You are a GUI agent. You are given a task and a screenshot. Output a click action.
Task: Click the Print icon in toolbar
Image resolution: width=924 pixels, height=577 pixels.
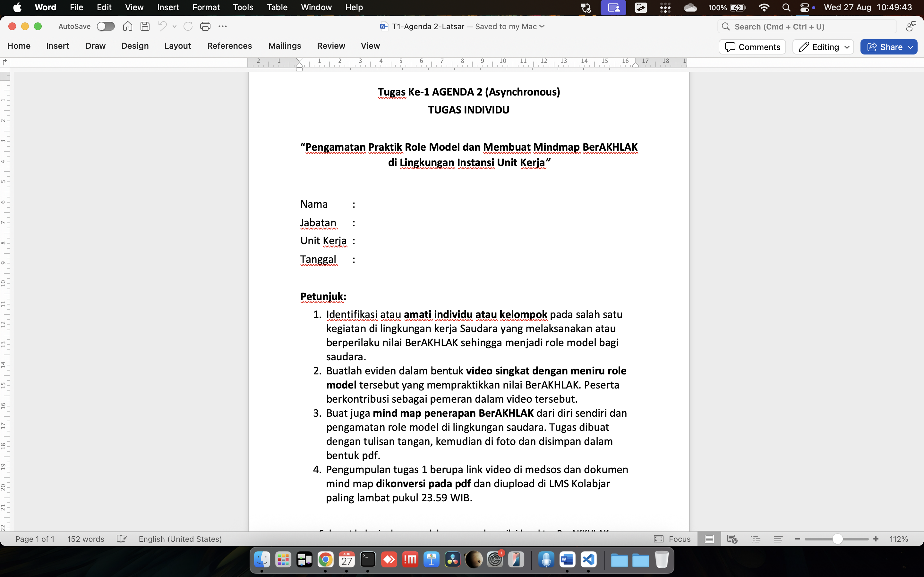tap(205, 26)
